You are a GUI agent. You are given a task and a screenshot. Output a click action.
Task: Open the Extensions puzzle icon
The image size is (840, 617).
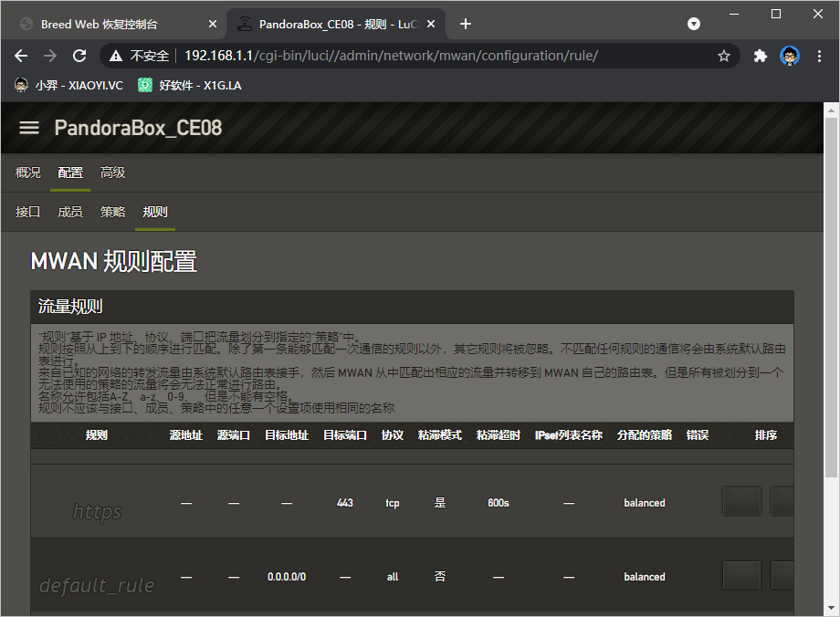(761, 56)
